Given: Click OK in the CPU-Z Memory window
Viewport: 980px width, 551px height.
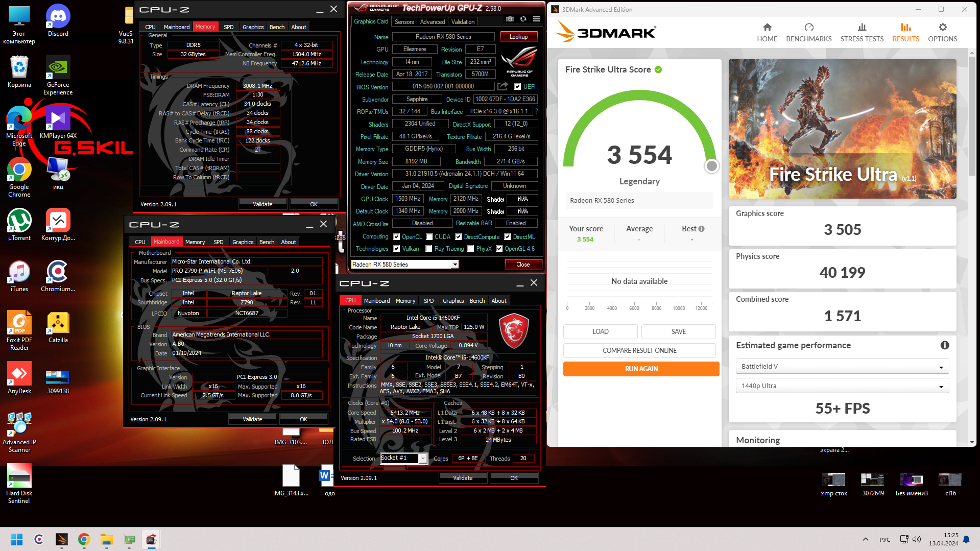Looking at the screenshot, I should point(314,204).
